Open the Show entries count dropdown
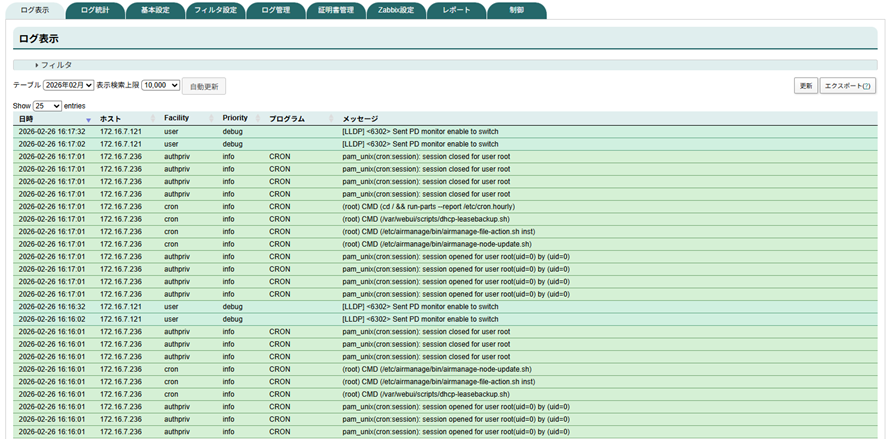The width and height of the screenshot is (886, 439). pyautogui.click(x=47, y=105)
